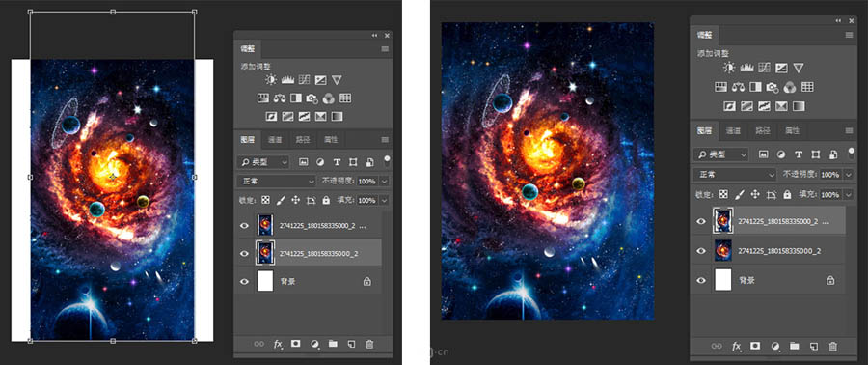Add Brightness/Contrast adjustment in left panel
Screen dimensions: 868x365
pos(270,80)
